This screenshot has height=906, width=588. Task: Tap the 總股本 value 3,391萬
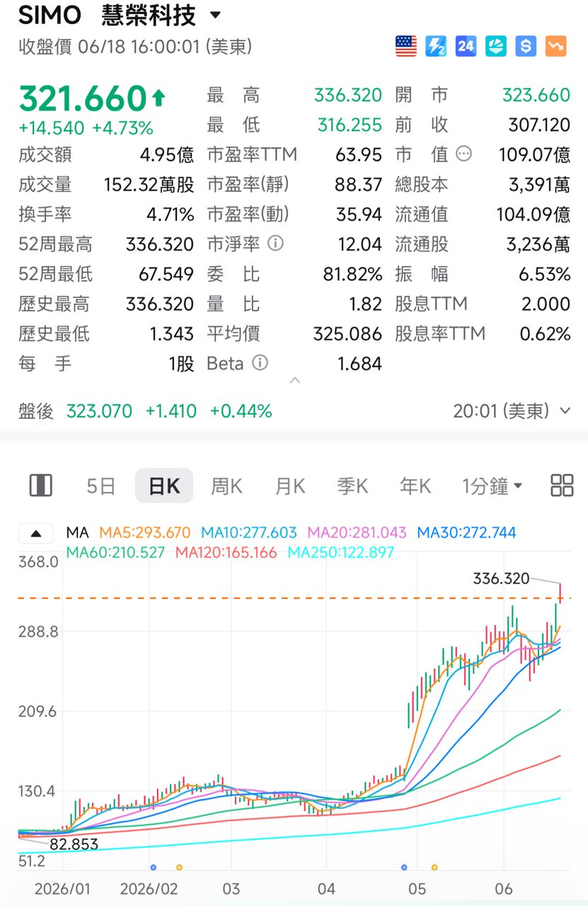tap(539, 184)
